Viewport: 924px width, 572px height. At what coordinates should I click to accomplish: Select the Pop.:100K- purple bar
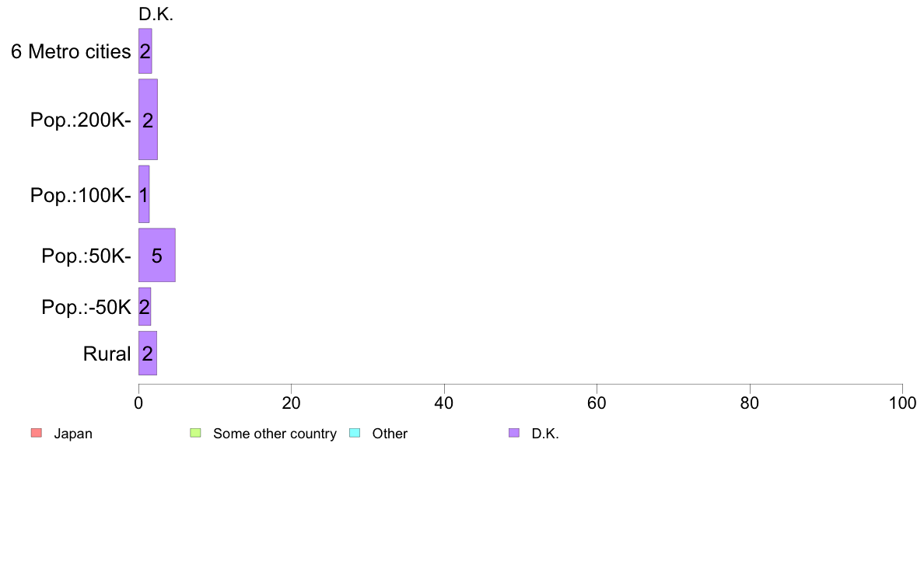click(x=144, y=194)
